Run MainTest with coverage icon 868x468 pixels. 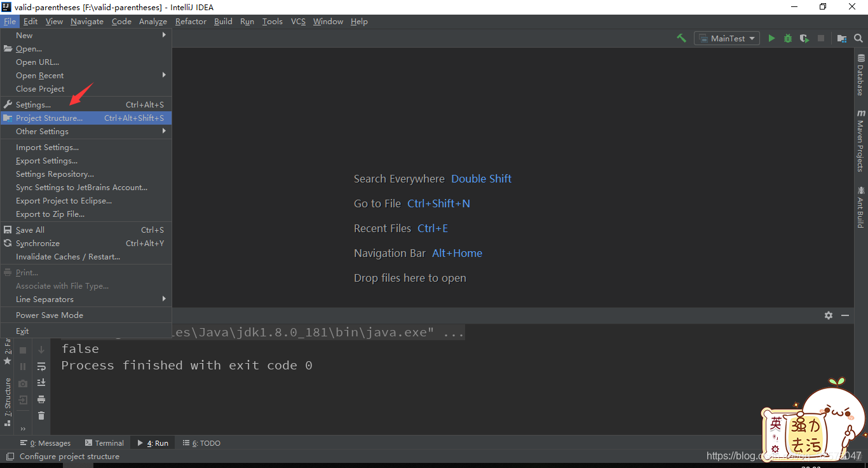pos(804,38)
